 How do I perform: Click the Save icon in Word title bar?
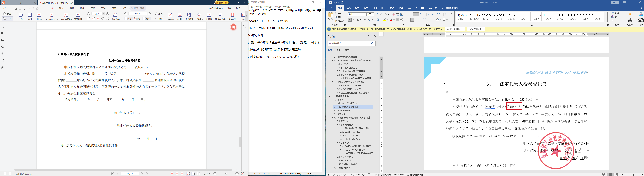pyautogui.click(x=331, y=3)
